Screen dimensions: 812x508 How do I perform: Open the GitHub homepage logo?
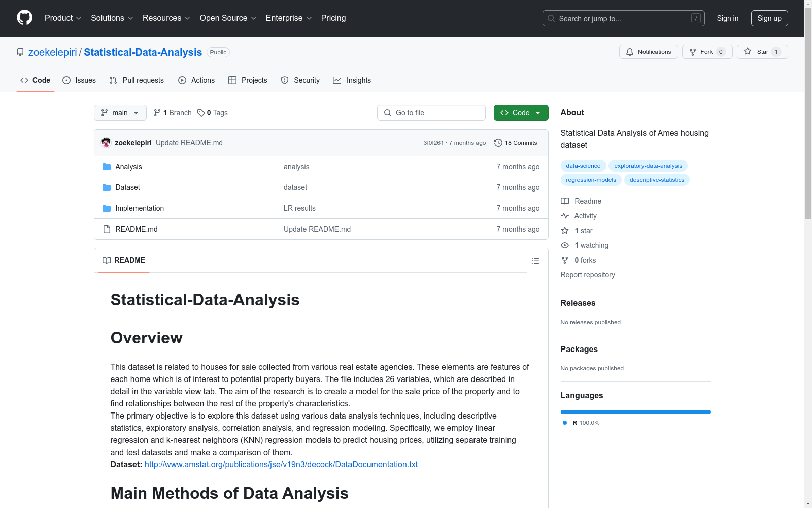(24, 18)
